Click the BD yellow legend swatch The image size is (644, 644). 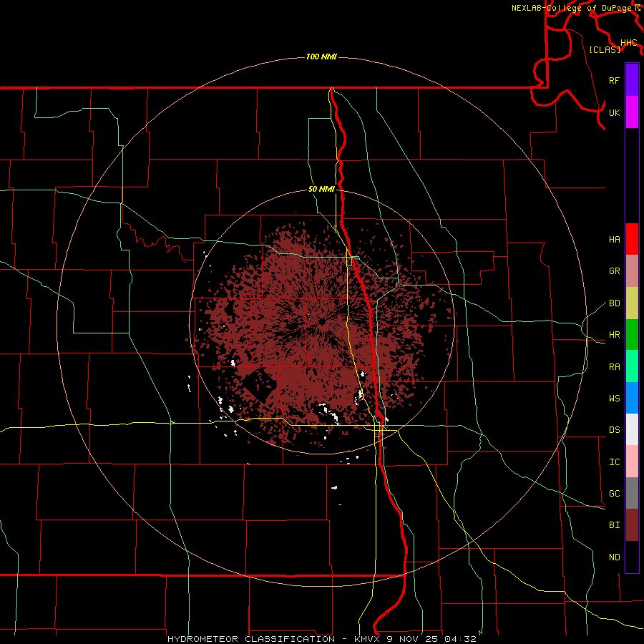(632, 303)
